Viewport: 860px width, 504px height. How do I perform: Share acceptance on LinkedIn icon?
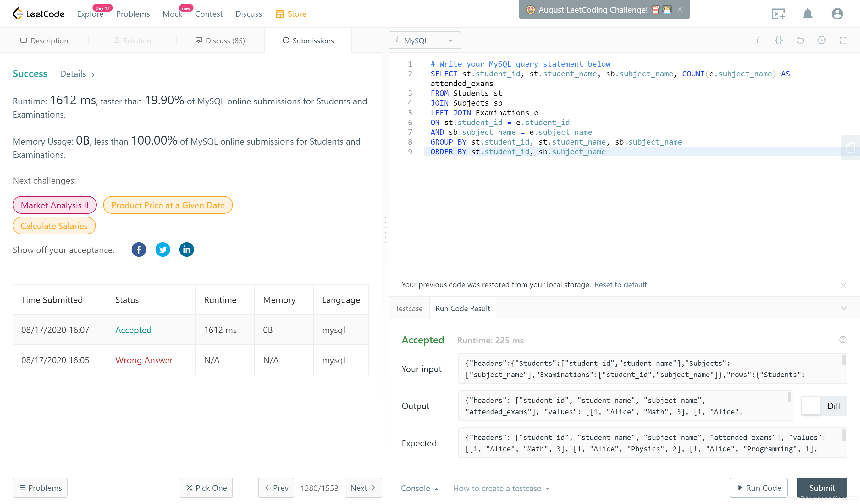pos(186,249)
